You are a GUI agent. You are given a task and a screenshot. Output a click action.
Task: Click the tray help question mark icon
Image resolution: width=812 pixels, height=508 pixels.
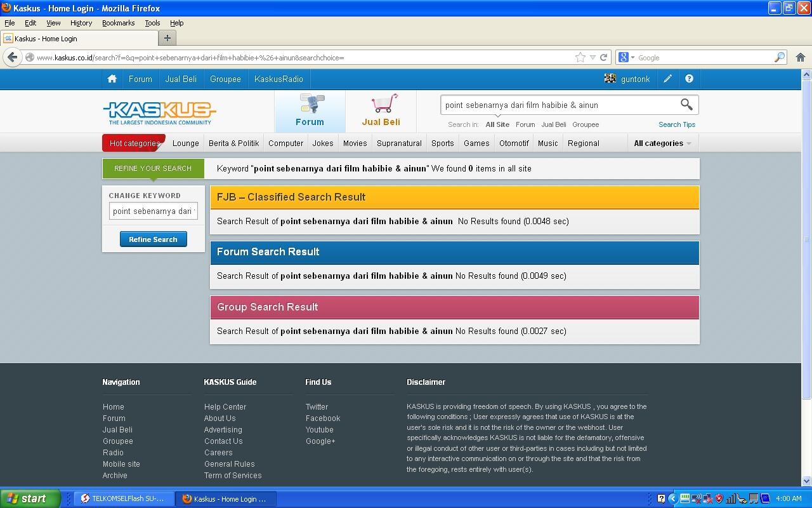click(661, 498)
